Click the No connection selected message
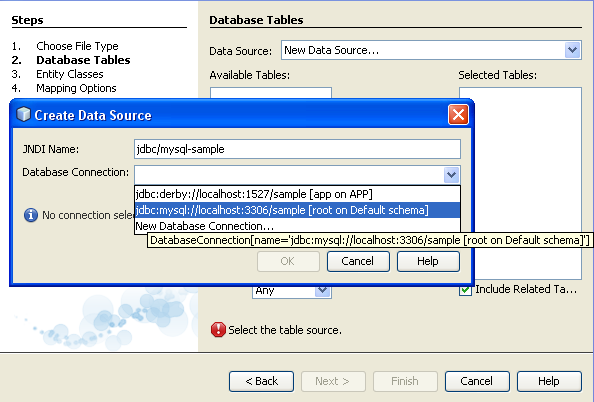 pyautogui.click(x=88, y=215)
